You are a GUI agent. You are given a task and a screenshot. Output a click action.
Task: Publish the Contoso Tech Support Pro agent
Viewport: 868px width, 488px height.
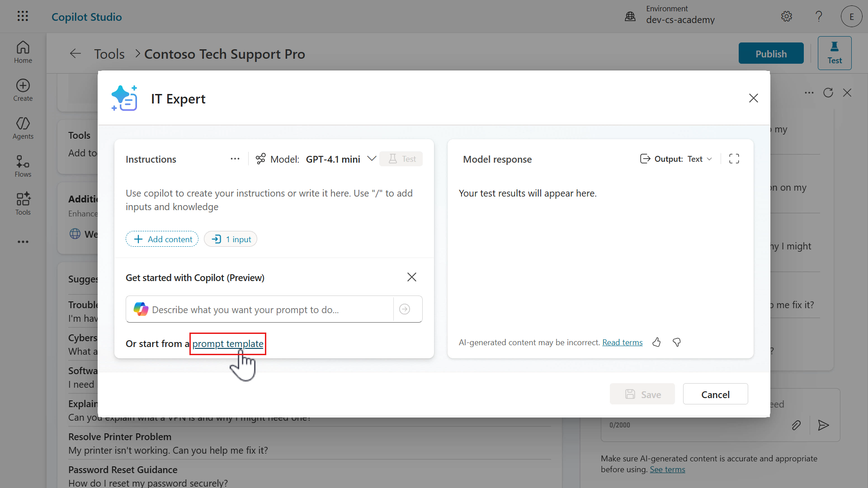771,53
